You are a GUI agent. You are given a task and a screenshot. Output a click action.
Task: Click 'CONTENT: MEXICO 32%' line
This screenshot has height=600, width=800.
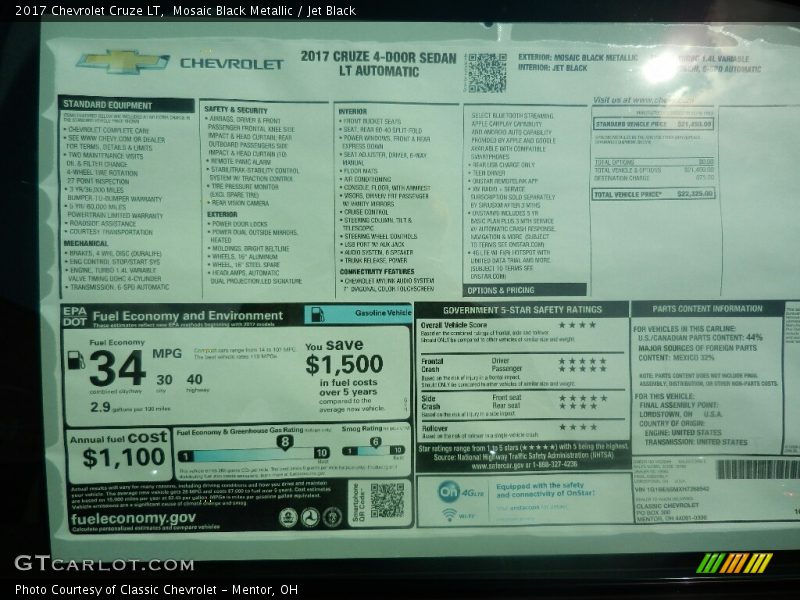pyautogui.click(x=677, y=358)
